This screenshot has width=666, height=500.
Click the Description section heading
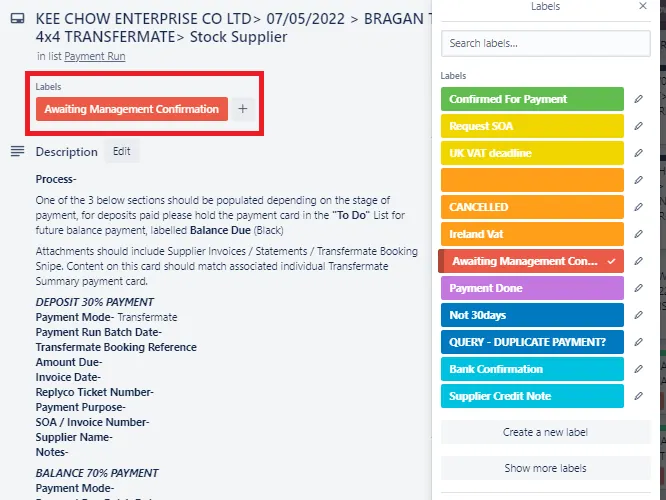point(67,152)
